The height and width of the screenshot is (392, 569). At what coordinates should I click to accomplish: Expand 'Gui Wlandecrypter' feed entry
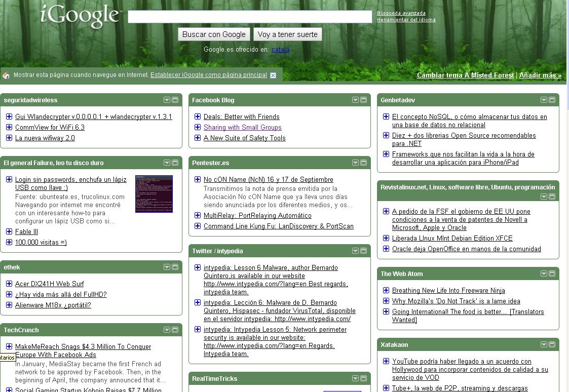9,116
